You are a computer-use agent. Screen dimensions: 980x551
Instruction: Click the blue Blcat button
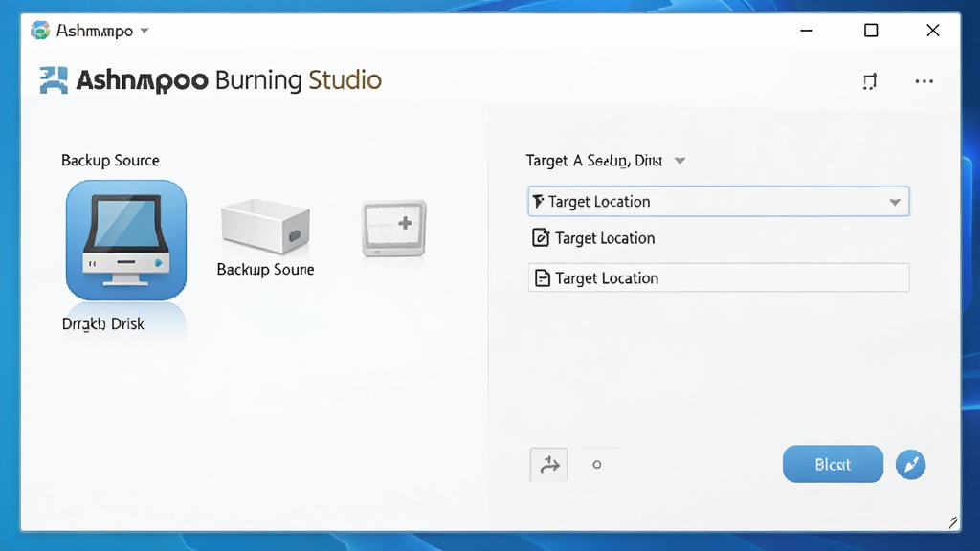coord(833,464)
